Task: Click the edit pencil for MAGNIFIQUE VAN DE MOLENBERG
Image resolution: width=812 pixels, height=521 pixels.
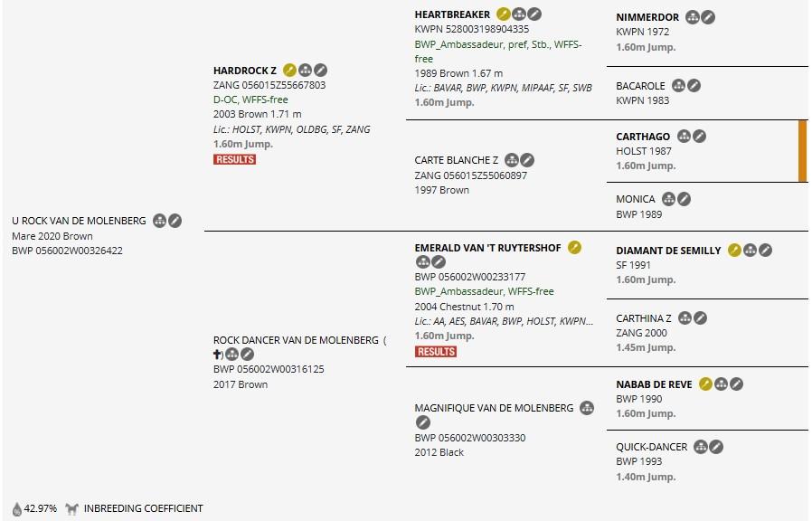Action: pyautogui.click(x=423, y=422)
